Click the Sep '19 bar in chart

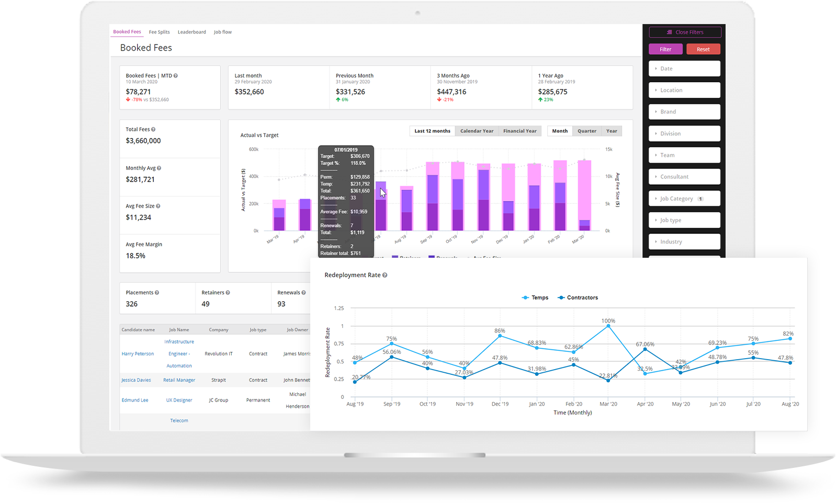(432, 196)
